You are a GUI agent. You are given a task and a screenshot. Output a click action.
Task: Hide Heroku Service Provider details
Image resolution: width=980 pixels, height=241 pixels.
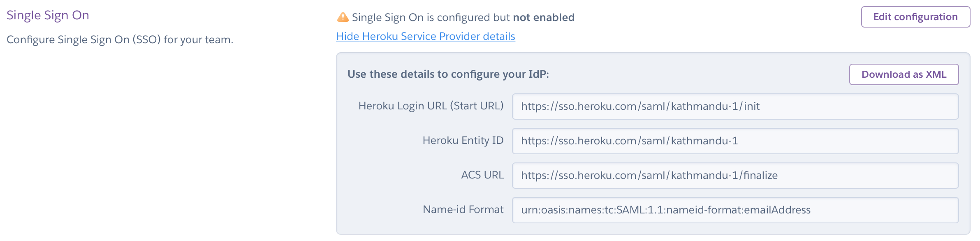coord(425,37)
